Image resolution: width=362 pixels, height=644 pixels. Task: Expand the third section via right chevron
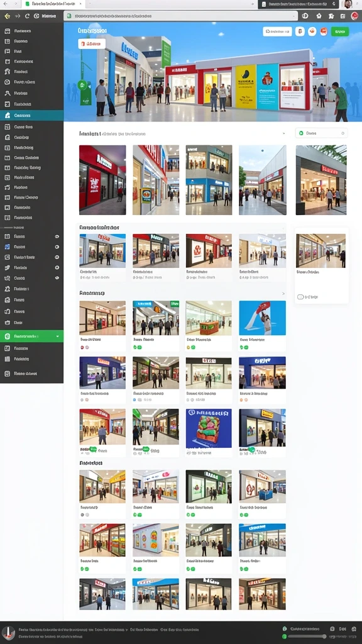coord(283,294)
